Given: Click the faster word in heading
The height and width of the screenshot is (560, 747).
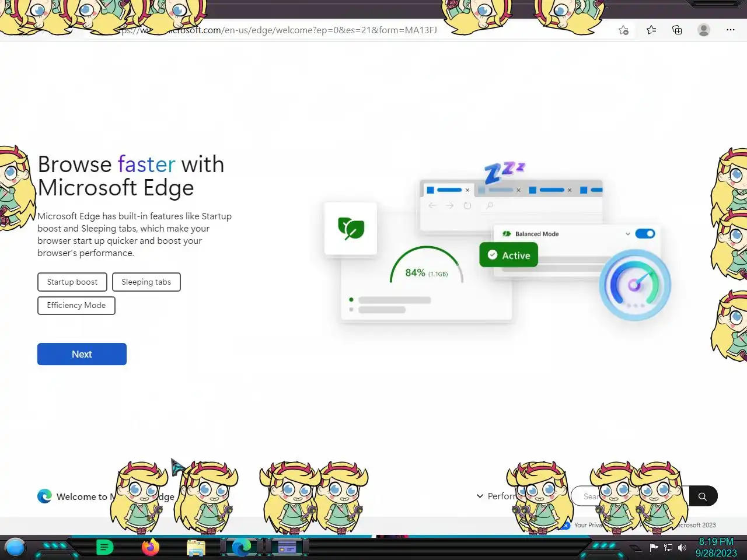Looking at the screenshot, I should point(146,164).
